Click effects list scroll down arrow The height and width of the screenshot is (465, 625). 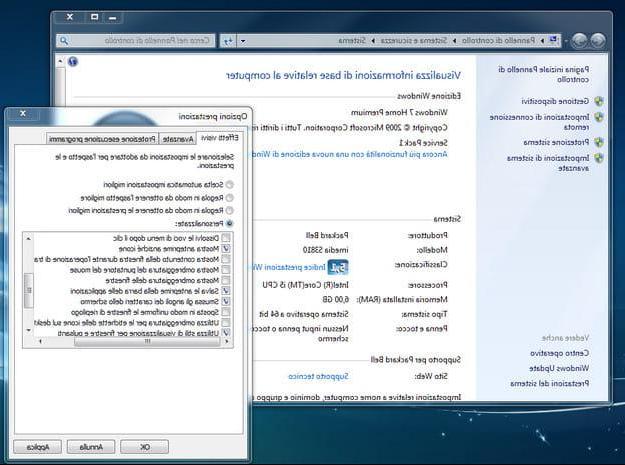(x=28, y=330)
